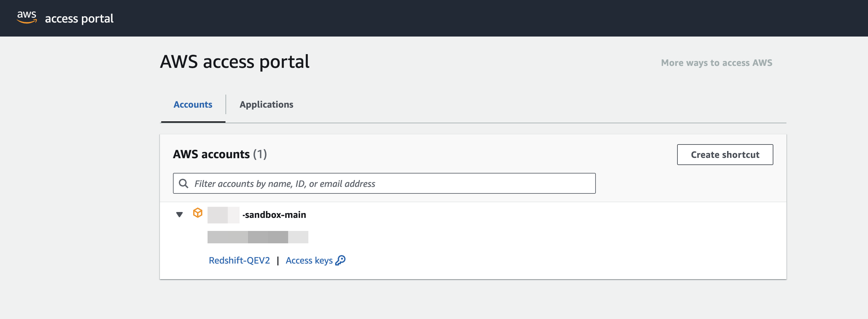The height and width of the screenshot is (319, 868).
Task: Click the AWS accounts (1) section header
Action: (x=220, y=154)
